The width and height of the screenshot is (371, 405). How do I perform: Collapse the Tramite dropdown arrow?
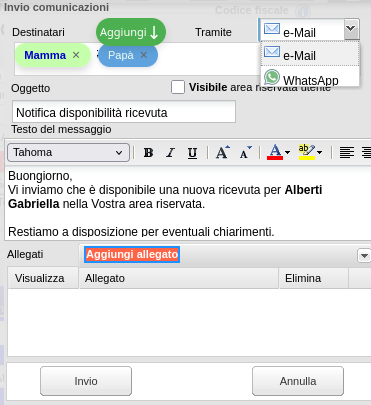click(x=351, y=29)
